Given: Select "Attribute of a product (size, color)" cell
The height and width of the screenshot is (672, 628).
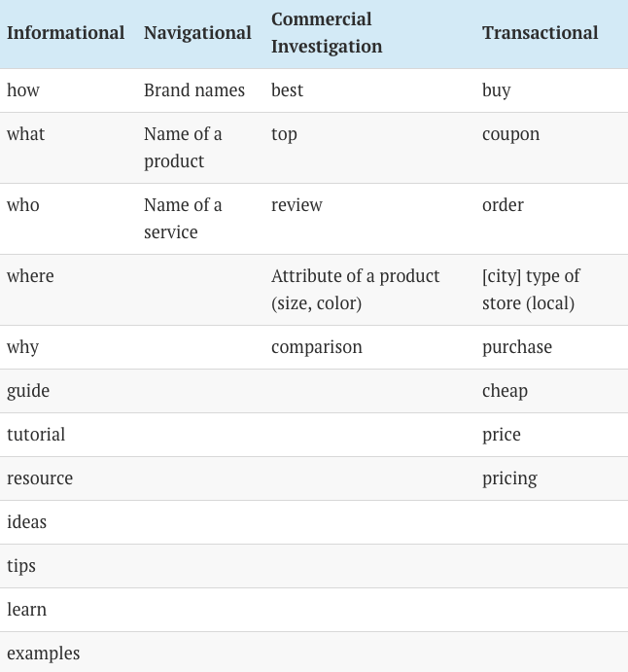Looking at the screenshot, I should 355,290.
